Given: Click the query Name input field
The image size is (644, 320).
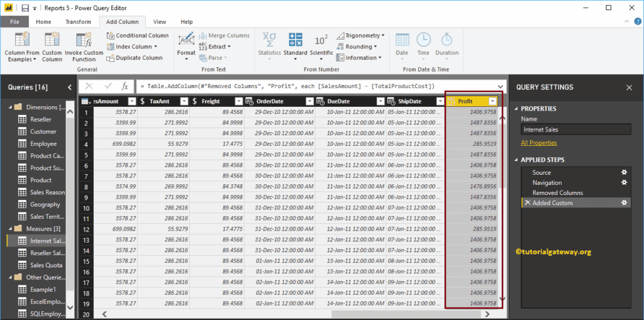Looking at the screenshot, I should (575, 130).
